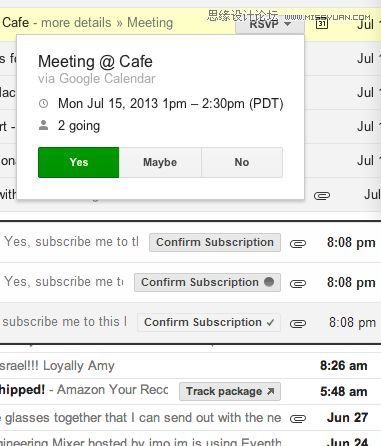Viewport: 381px width, 446px height.
Task: Decline the meeting with No
Action: point(242,162)
